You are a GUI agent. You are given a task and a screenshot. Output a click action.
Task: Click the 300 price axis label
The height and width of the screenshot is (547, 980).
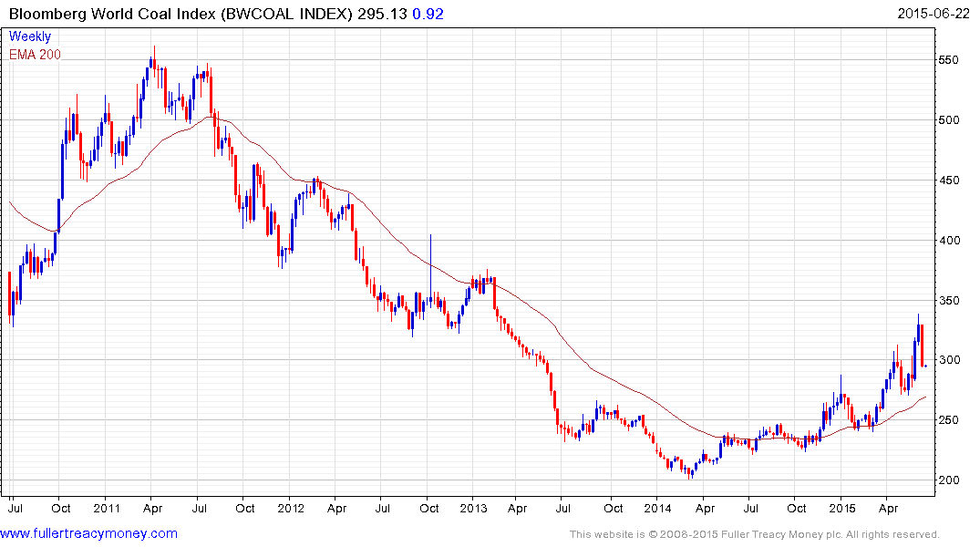pyautogui.click(x=948, y=360)
